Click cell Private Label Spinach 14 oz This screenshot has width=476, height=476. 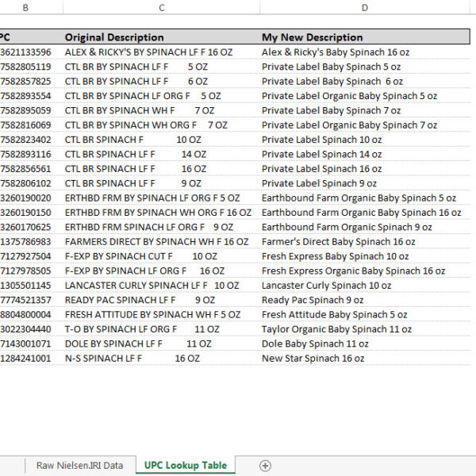tap(365, 154)
